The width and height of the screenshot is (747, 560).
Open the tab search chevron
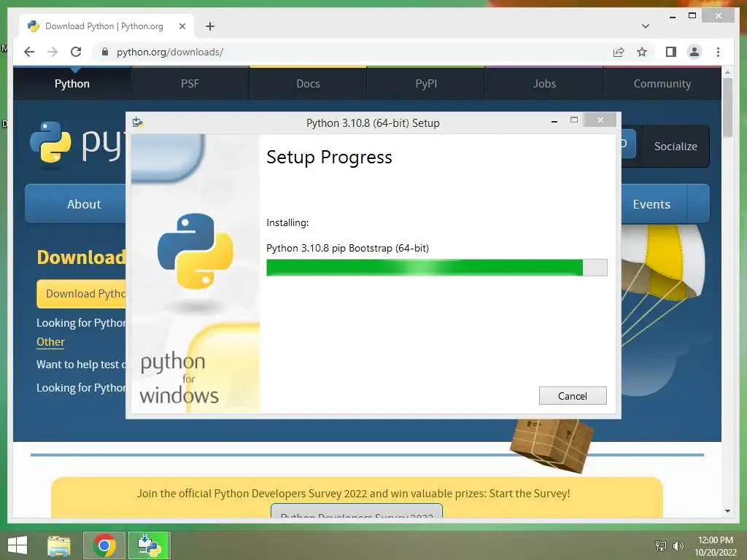(645, 26)
